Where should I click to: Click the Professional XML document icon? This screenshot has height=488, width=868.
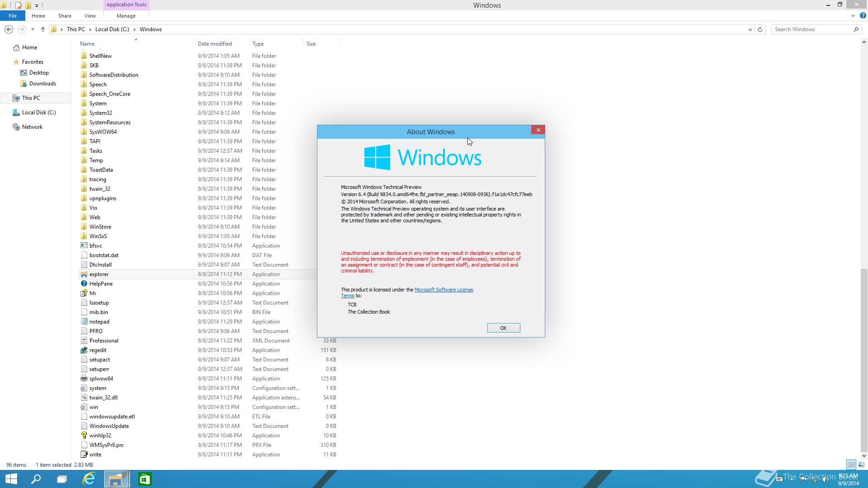pos(84,341)
